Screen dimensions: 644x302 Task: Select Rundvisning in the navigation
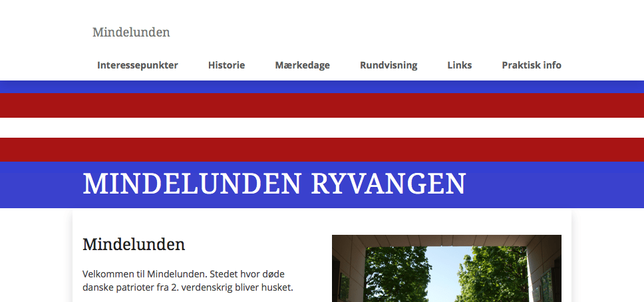pyautogui.click(x=389, y=65)
